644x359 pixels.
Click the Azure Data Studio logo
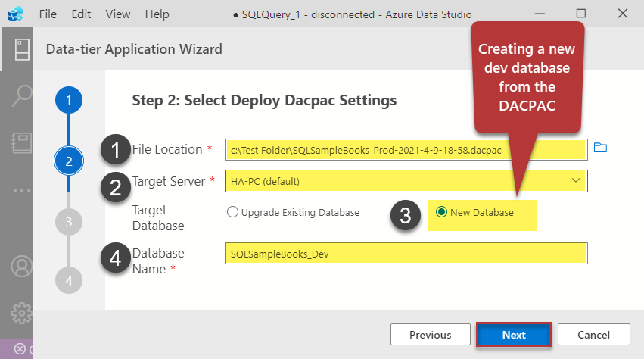click(16, 14)
